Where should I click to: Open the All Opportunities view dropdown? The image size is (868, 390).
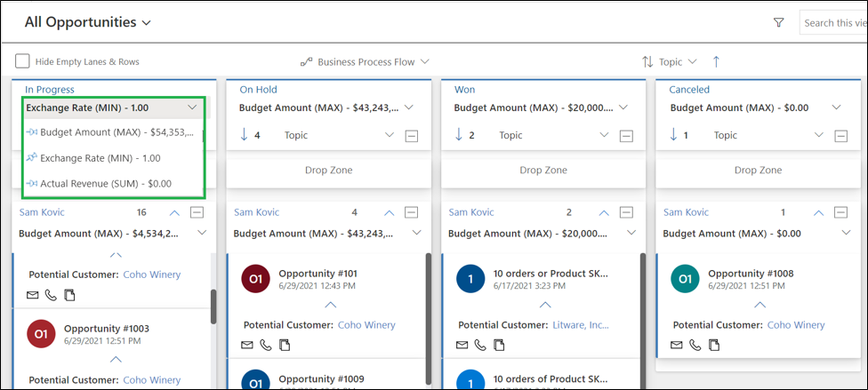tap(147, 22)
